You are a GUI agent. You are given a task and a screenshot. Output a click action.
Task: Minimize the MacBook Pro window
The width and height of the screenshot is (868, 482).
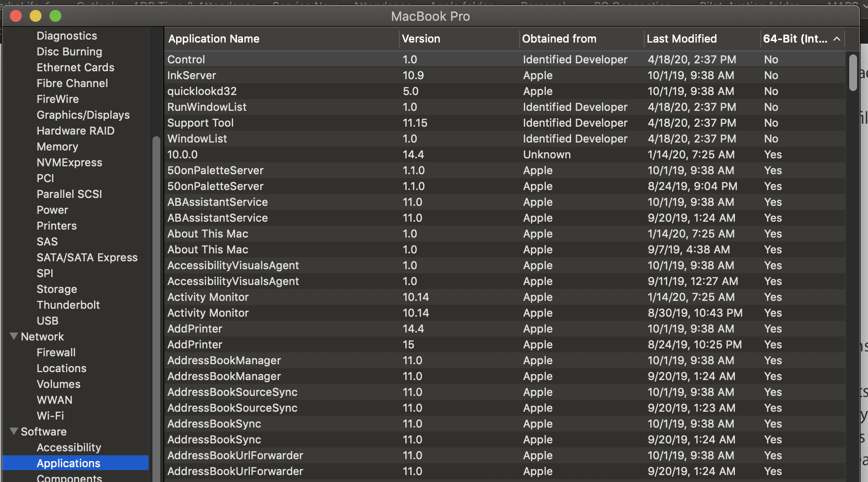point(36,16)
